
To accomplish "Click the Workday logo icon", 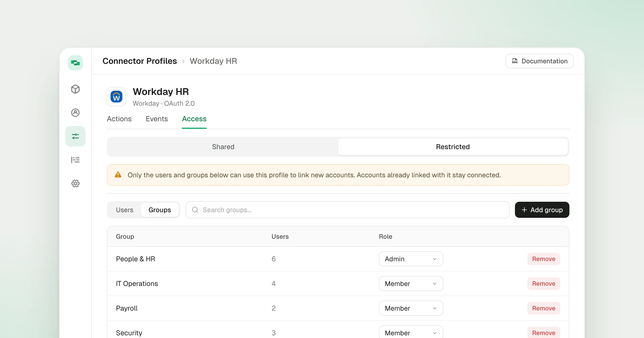I will 116,97.
